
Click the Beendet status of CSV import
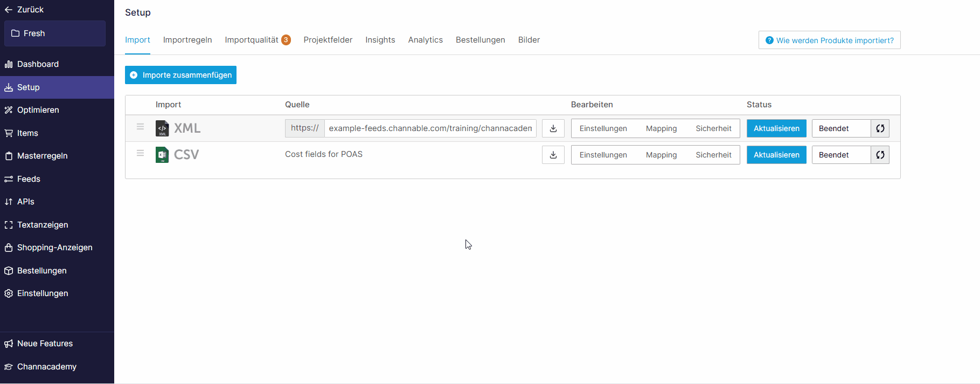(x=841, y=155)
